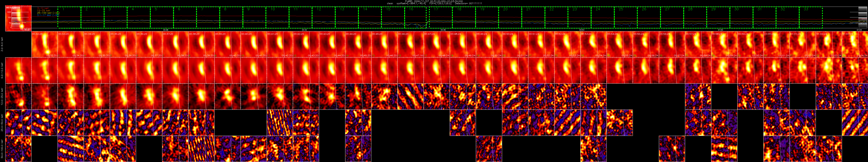Open the 3.0–6.0 keV image at 00:47:24
868x162 pixels.
coord(436,44)
